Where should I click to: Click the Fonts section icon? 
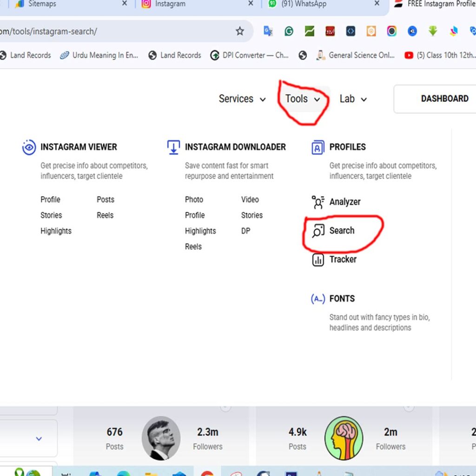[318, 299]
